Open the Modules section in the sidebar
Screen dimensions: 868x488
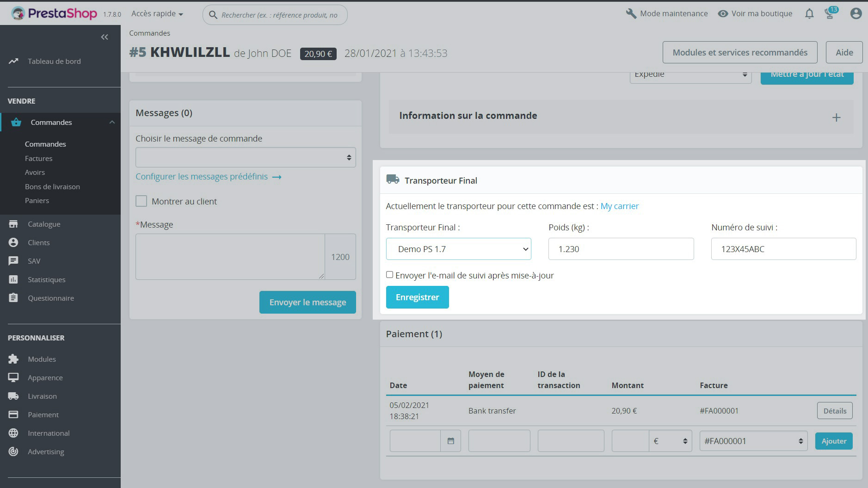[x=42, y=359]
